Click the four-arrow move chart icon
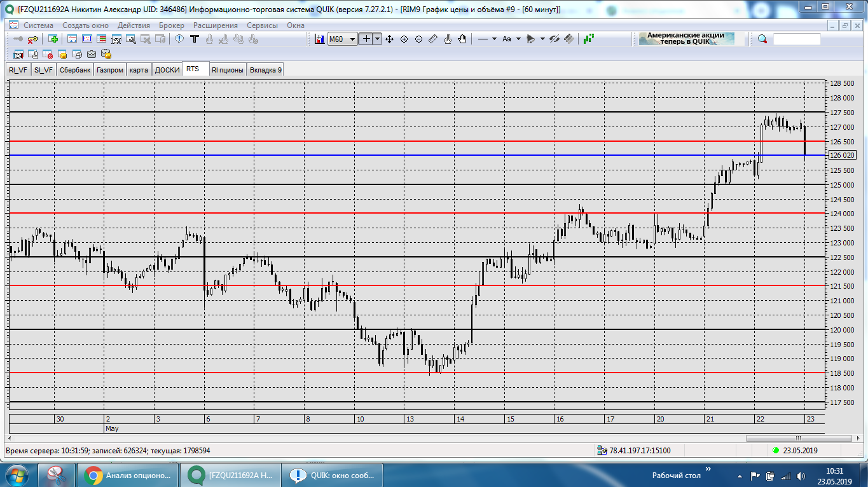 [390, 39]
